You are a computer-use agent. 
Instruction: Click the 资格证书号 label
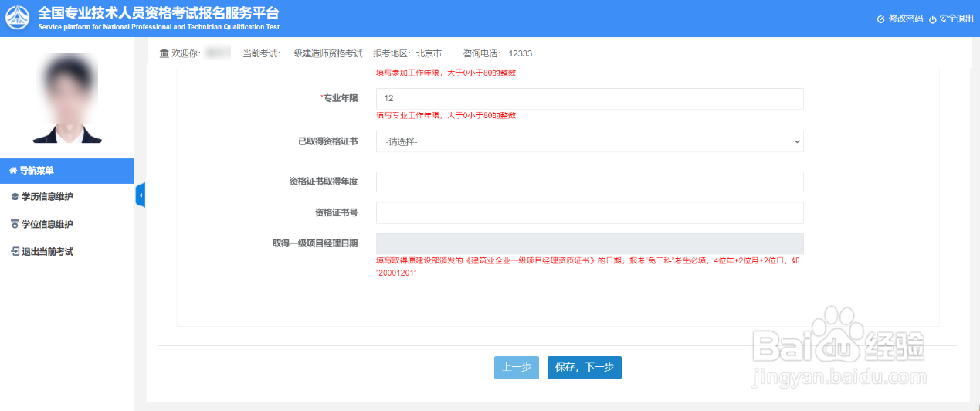click(336, 212)
